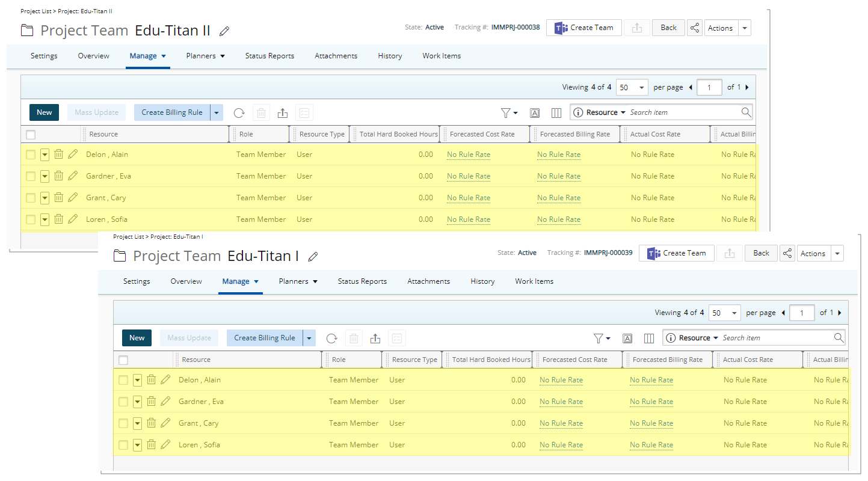The image size is (868, 481).
Task: Delete Loren, Sofia row in Edu-Titan I
Action: [x=151, y=444]
